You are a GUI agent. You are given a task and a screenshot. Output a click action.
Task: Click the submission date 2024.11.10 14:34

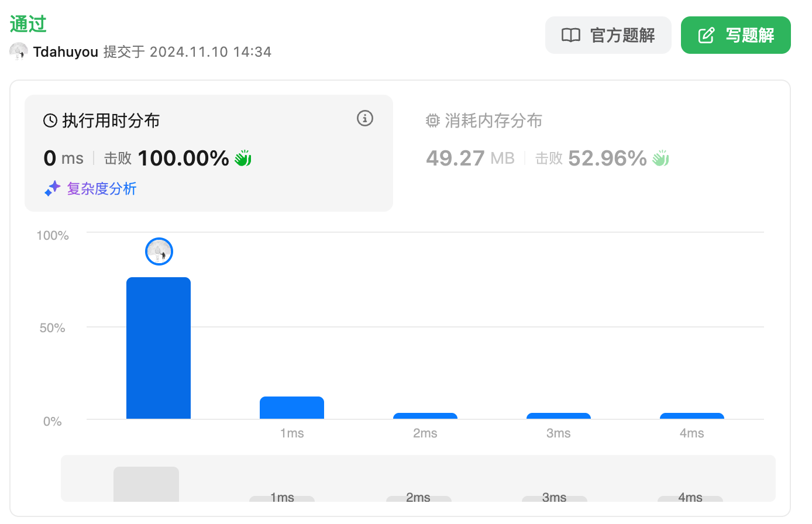point(211,52)
